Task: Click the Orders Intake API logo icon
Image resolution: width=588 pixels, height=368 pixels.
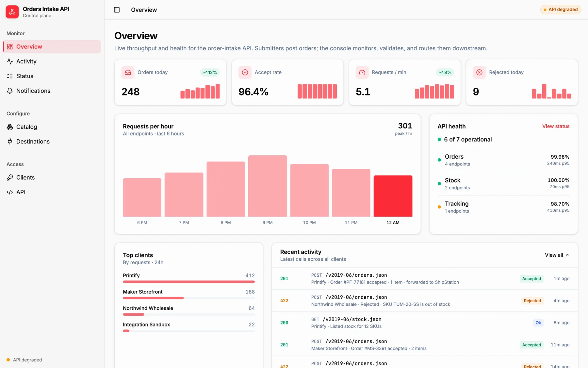Action: click(x=12, y=12)
